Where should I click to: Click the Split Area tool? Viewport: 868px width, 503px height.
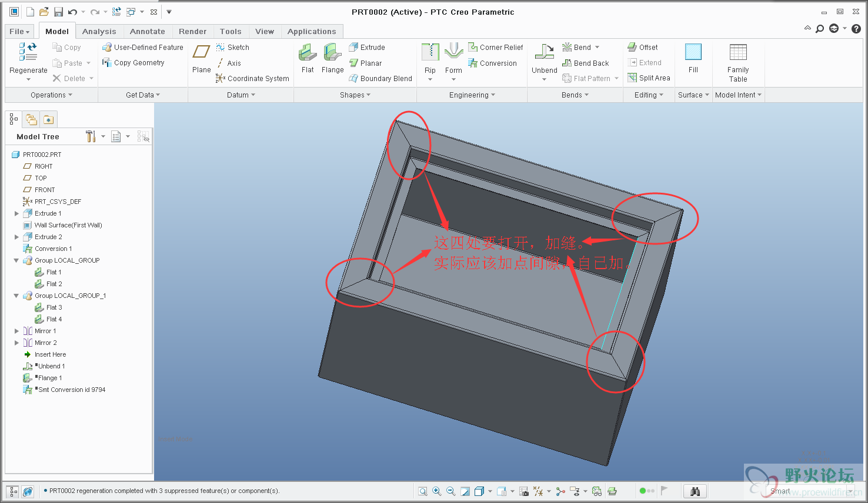point(649,78)
